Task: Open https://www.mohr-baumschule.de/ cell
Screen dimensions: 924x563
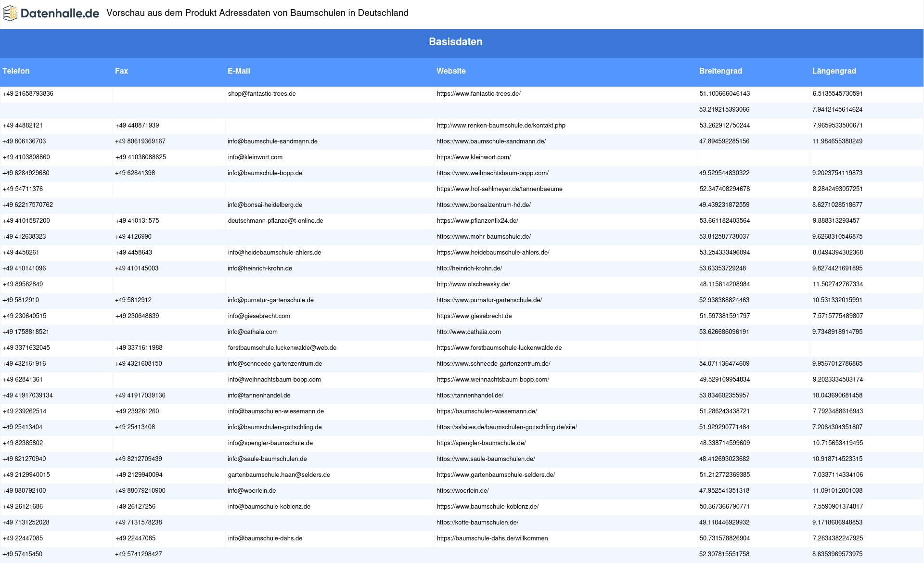Action: 484,237
